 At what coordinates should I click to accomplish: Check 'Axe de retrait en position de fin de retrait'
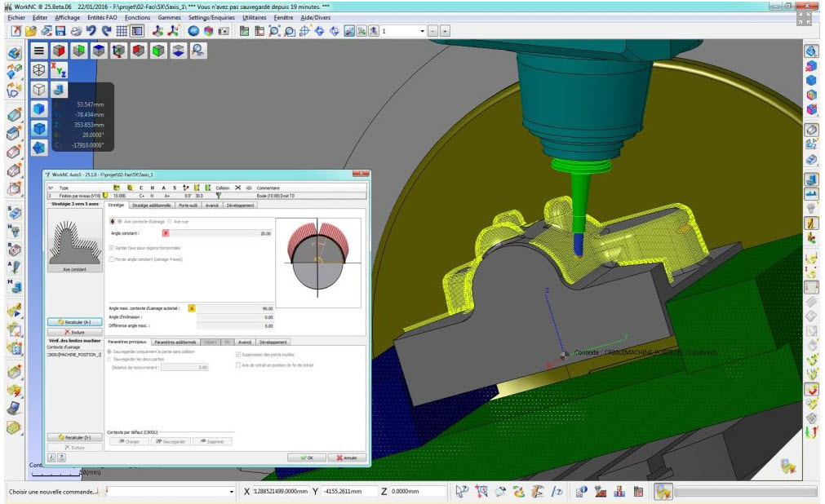pos(237,365)
